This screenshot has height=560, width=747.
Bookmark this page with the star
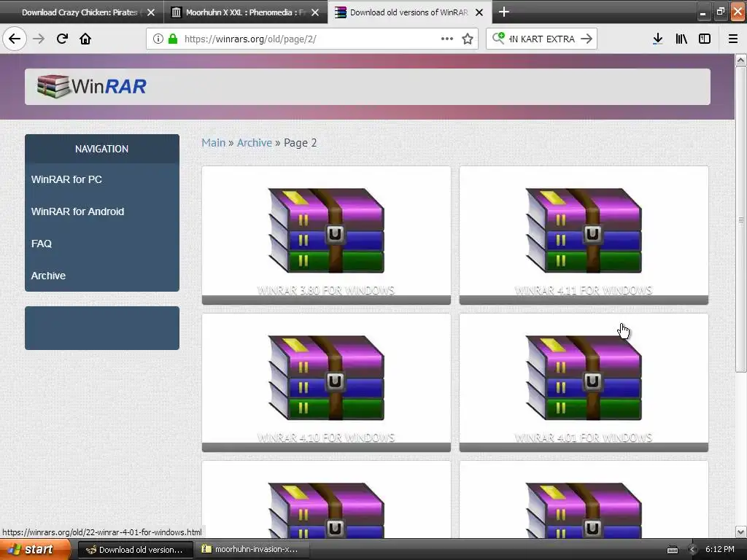[x=468, y=39]
